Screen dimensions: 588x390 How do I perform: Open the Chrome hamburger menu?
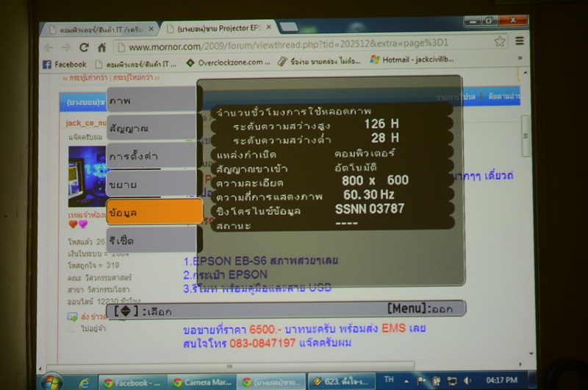[x=520, y=40]
